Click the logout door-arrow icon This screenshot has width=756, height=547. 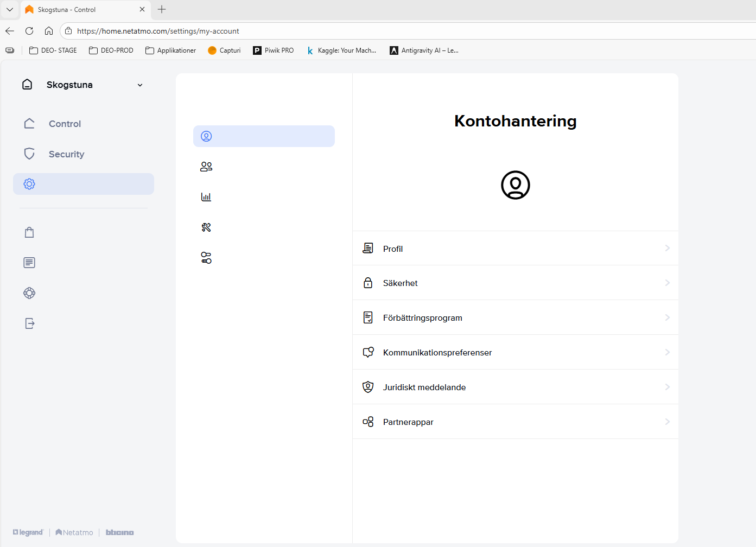(29, 323)
